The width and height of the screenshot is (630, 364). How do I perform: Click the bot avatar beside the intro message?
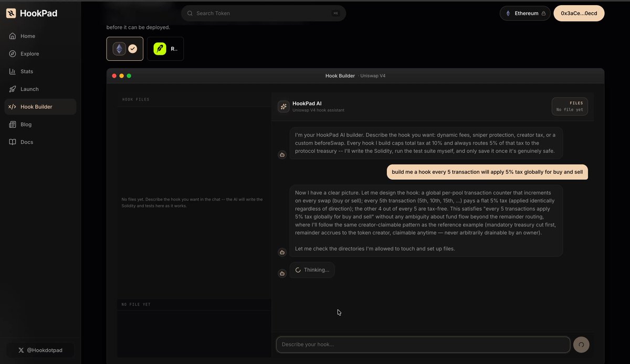(282, 155)
